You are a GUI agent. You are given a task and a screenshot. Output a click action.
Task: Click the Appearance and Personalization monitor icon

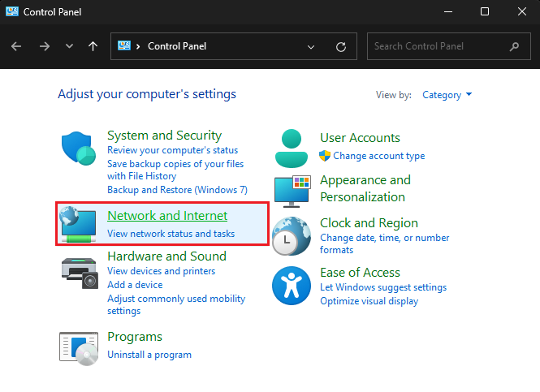point(292,190)
